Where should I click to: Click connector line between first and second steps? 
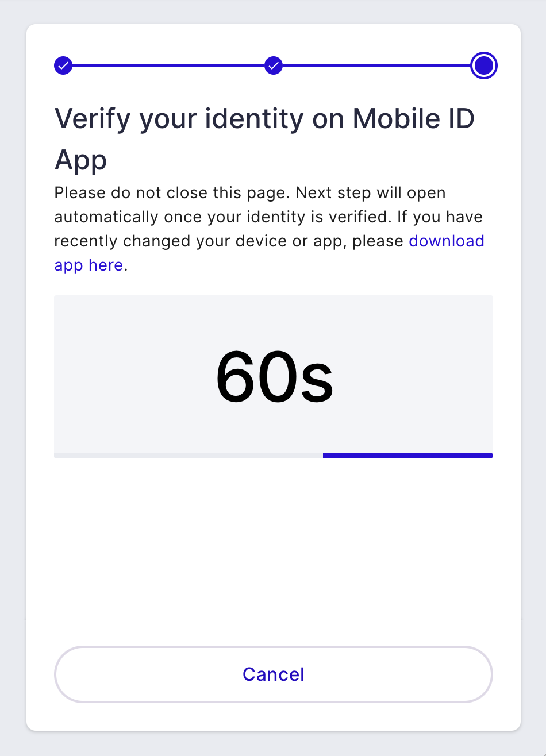[168, 65]
